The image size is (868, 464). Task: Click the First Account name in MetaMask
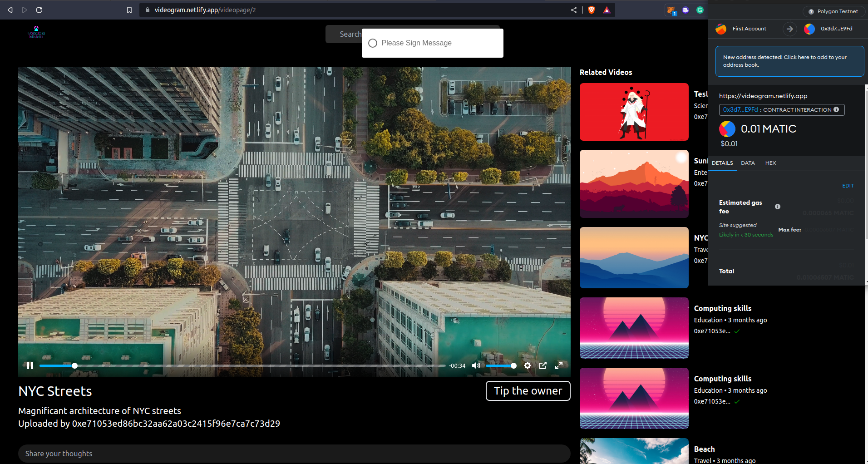tap(749, 29)
